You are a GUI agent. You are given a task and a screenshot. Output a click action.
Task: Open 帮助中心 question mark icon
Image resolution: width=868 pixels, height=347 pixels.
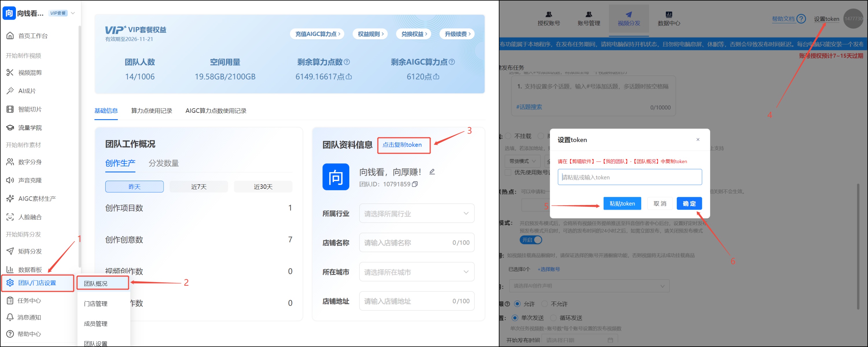click(x=10, y=334)
